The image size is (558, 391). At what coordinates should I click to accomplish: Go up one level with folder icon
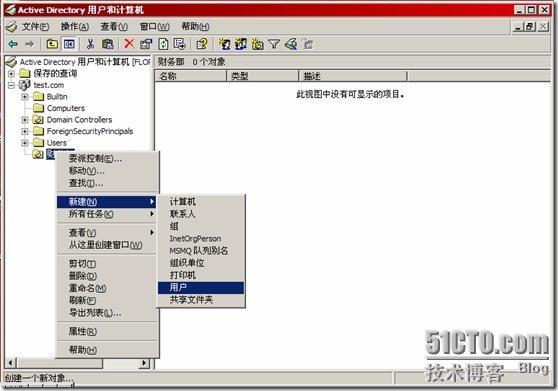[52, 44]
